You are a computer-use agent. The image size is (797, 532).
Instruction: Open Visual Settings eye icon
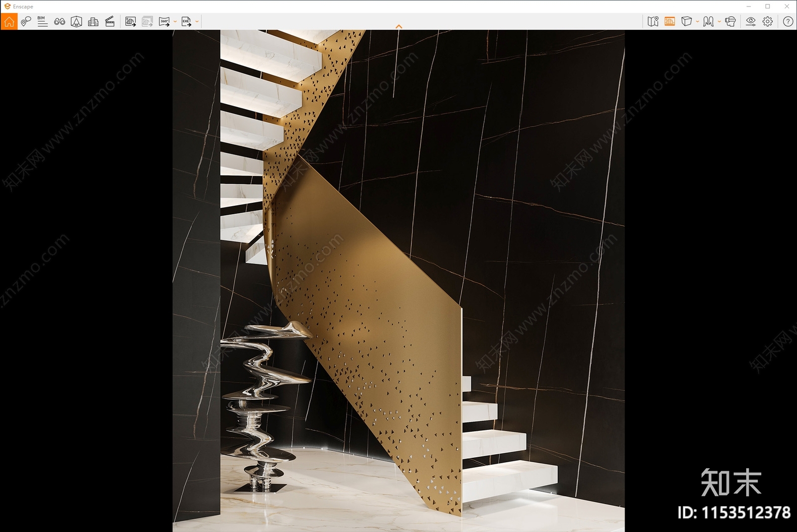751,21
